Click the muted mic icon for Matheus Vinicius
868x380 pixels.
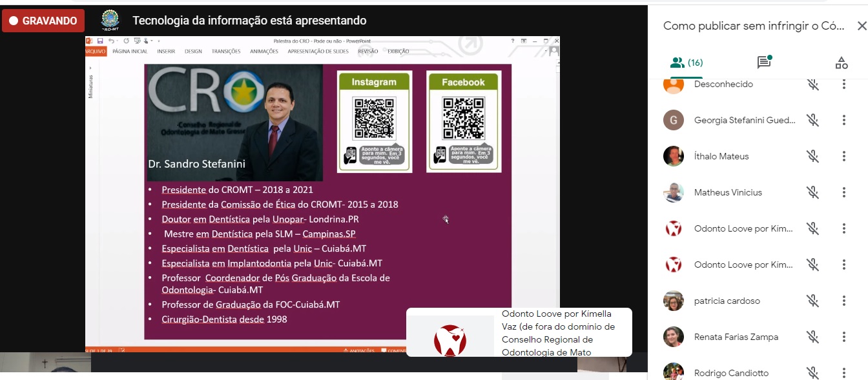812,192
